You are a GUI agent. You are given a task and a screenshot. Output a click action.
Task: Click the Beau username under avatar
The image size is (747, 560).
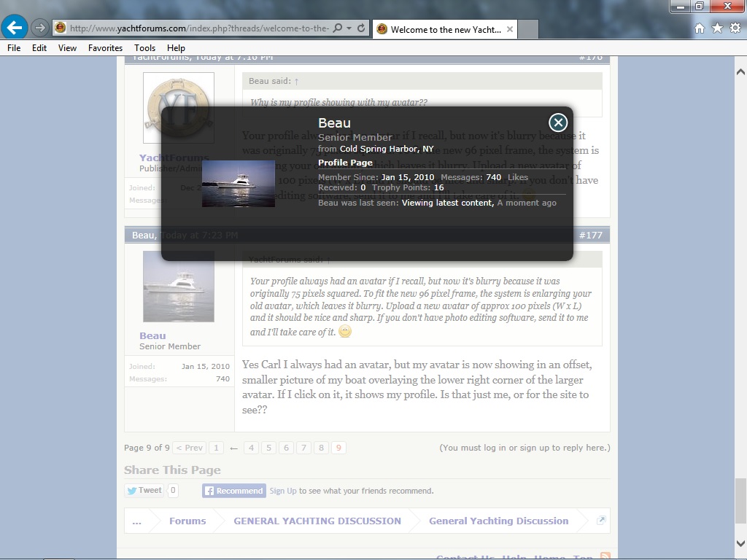click(152, 335)
